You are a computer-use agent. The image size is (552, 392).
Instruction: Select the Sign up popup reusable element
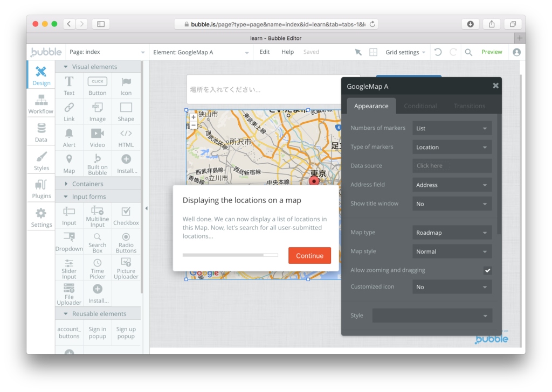pyautogui.click(x=126, y=333)
